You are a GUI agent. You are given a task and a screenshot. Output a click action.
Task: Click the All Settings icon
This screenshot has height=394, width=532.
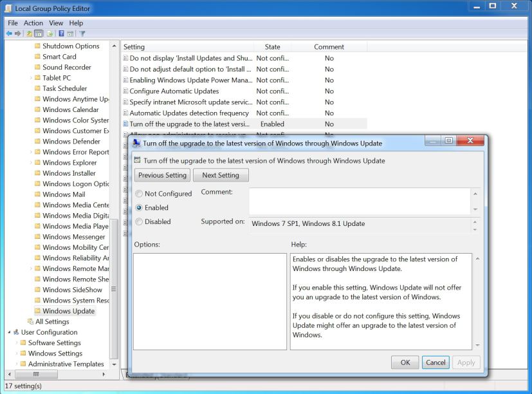[x=30, y=321]
